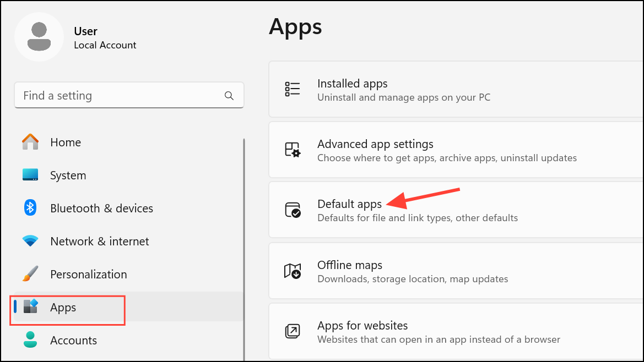The width and height of the screenshot is (644, 362).
Task: Click the Advanced app settings gear icon
Action: click(x=293, y=150)
